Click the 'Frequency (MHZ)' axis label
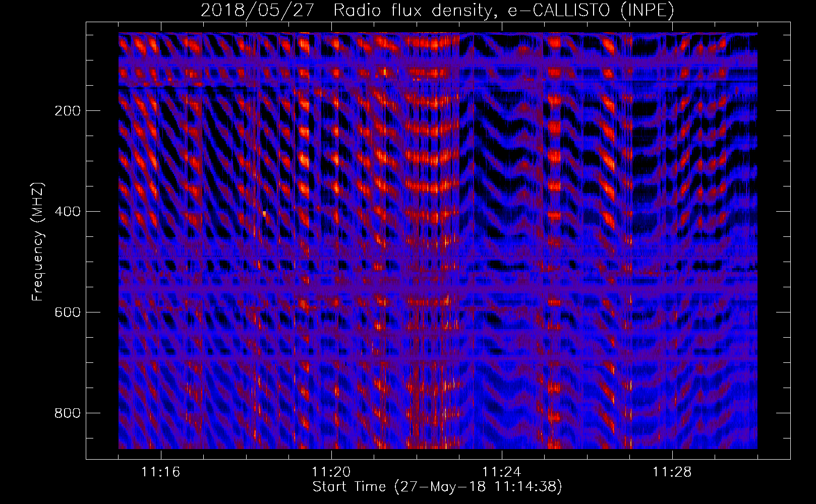The image size is (816, 504). coord(38,241)
